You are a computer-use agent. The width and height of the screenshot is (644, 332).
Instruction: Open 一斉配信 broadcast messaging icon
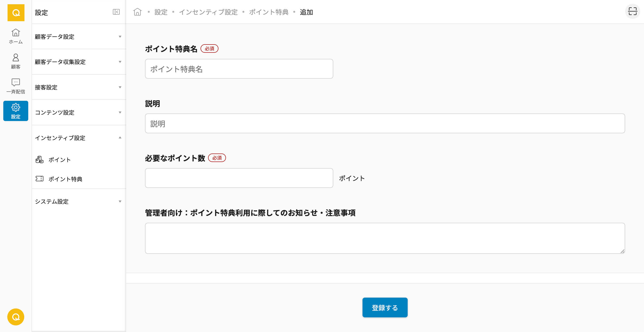[x=16, y=86]
